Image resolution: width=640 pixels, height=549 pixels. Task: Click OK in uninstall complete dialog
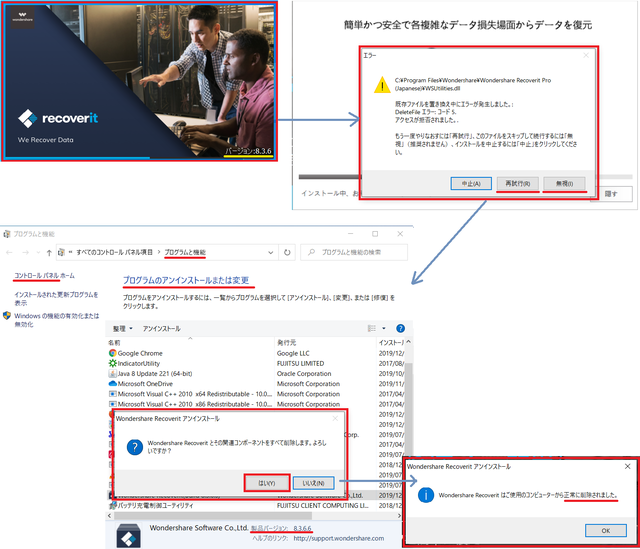click(606, 531)
